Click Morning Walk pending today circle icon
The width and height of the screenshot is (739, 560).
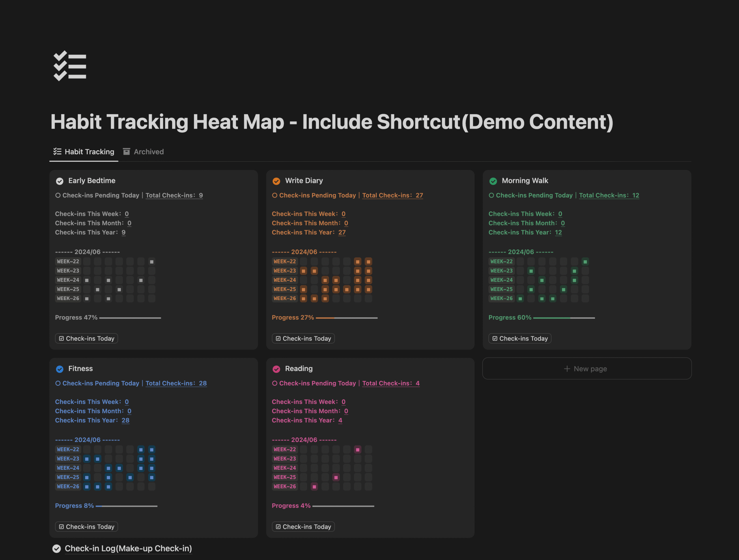coord(491,195)
